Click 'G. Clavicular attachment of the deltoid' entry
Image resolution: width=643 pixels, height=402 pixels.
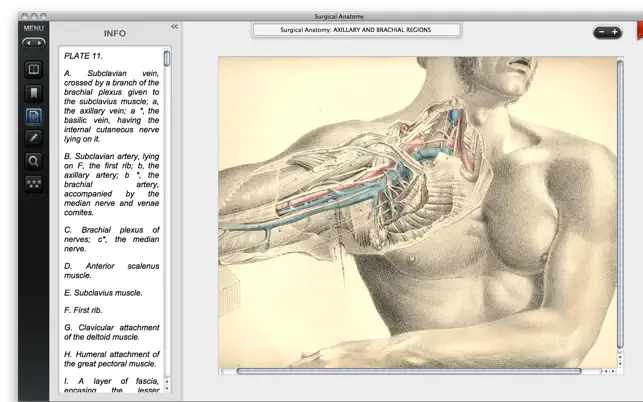[x=112, y=332]
